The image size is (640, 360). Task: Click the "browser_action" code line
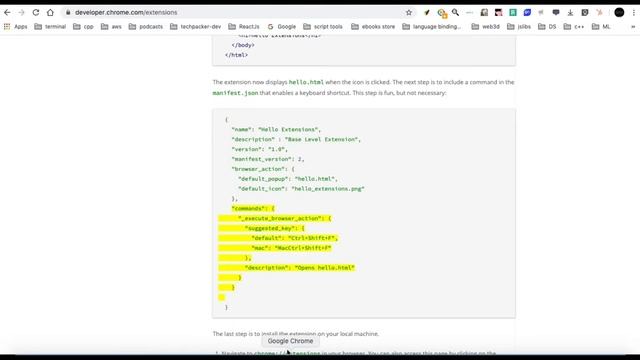[263, 169]
